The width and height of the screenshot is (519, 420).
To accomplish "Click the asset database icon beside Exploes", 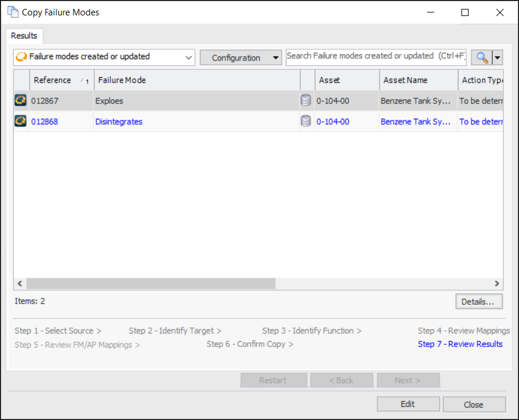I will click(x=305, y=101).
